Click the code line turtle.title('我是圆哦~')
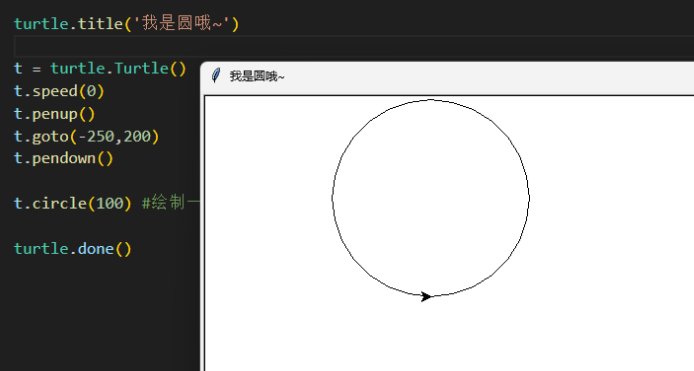 click(127, 23)
